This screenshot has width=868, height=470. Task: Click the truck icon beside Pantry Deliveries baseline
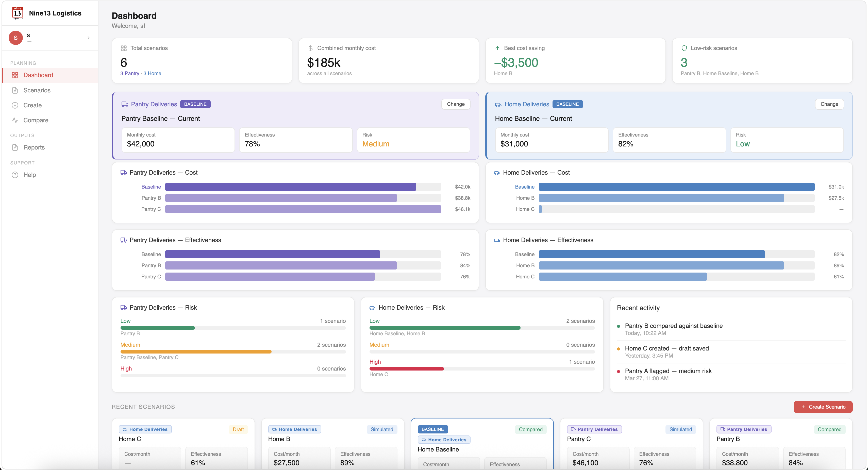click(x=125, y=105)
